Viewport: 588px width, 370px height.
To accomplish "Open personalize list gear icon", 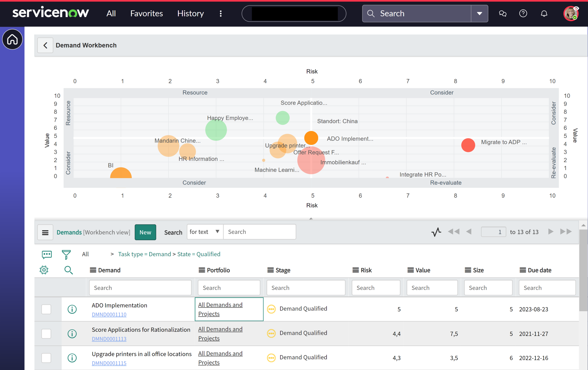I will tap(44, 270).
